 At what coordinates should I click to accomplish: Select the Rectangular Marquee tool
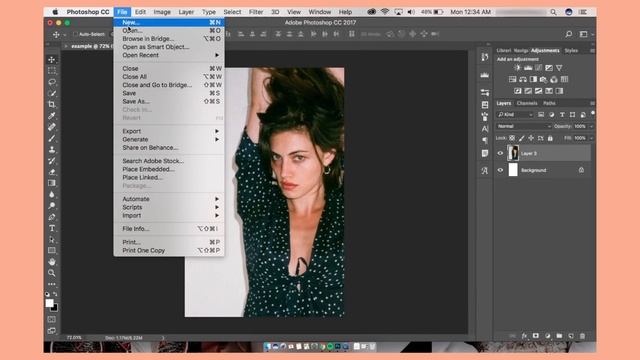52,71
